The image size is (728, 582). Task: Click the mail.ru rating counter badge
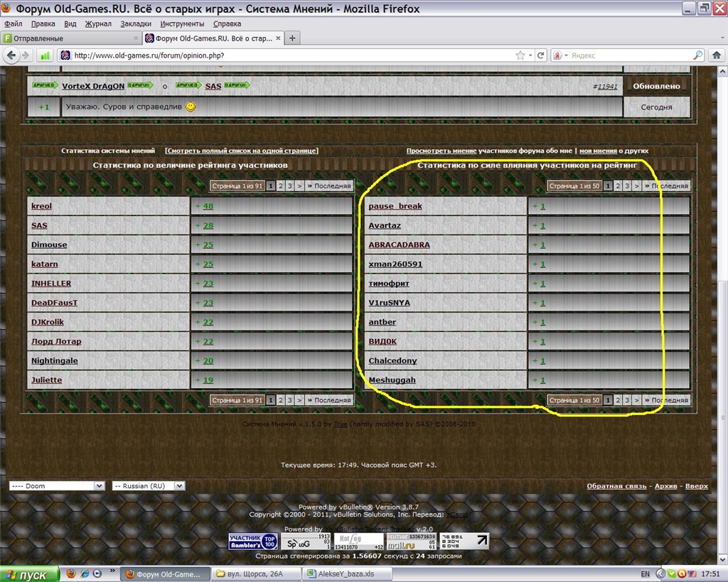pyautogui.click(x=412, y=541)
